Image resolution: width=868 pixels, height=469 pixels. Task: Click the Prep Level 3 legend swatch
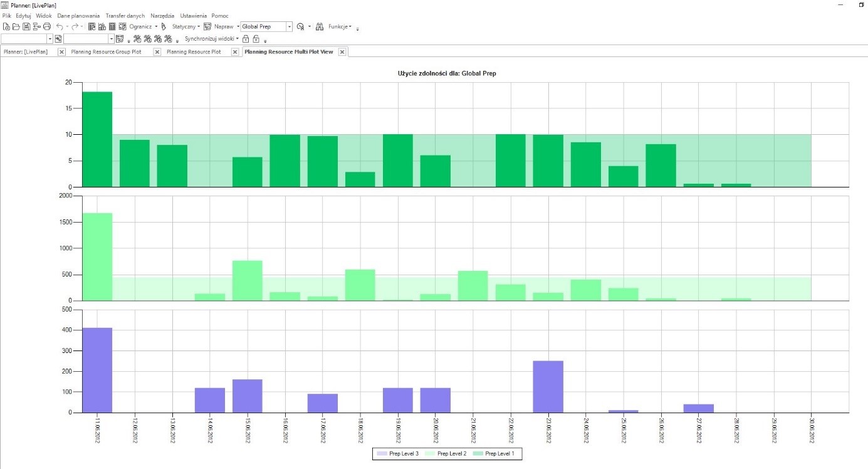(x=381, y=453)
